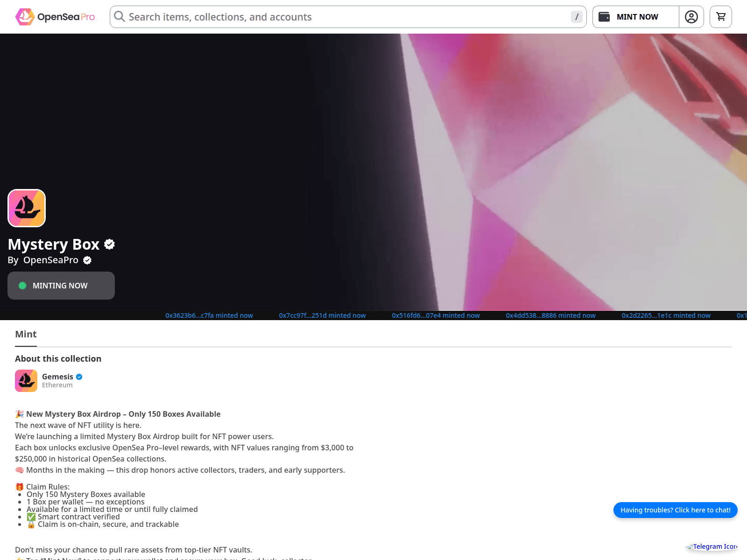Open 0x2d2265...1e1c minted now entry
This screenshot has height=560, width=747.
666,315
